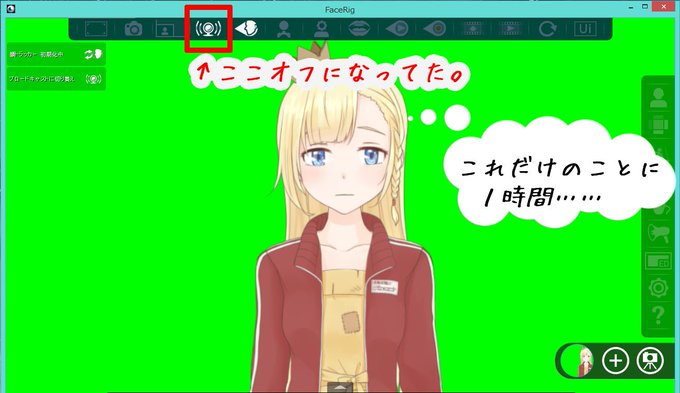Toggle picture-in-picture webcam view icon

coord(166,29)
